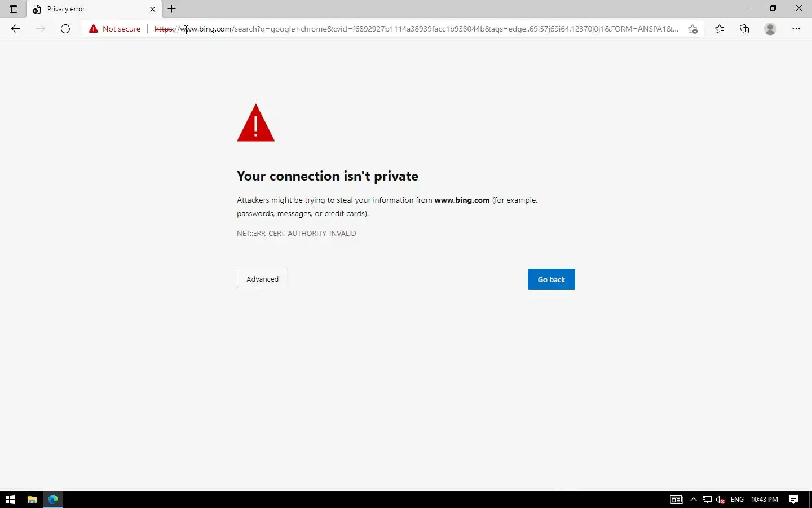812x508 pixels.
Task: Open a new tab with plus icon
Action: point(172,9)
